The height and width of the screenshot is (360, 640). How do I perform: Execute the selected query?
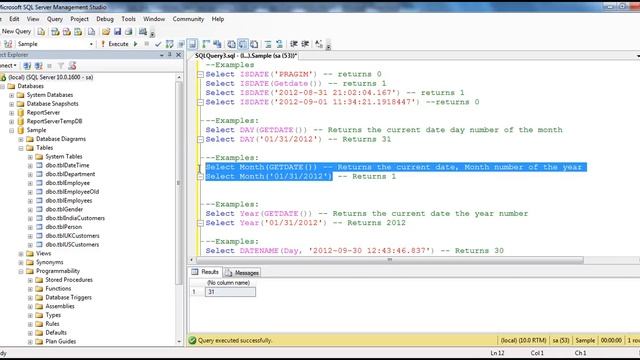(115, 44)
